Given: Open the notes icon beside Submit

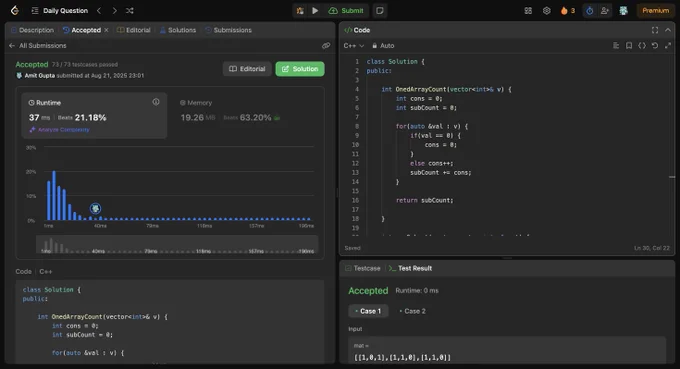Looking at the screenshot, I should tap(379, 11).
